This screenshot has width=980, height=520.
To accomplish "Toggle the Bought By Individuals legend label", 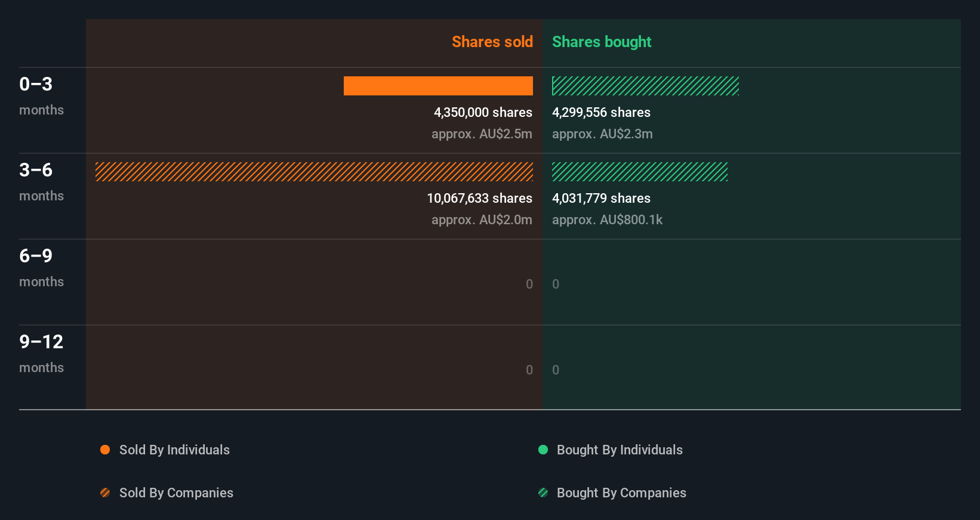I will 620,450.
